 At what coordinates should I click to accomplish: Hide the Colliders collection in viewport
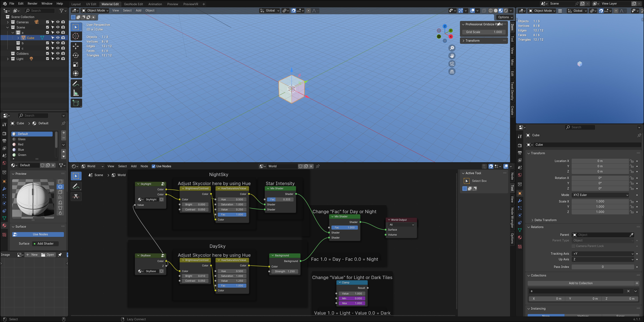click(58, 53)
